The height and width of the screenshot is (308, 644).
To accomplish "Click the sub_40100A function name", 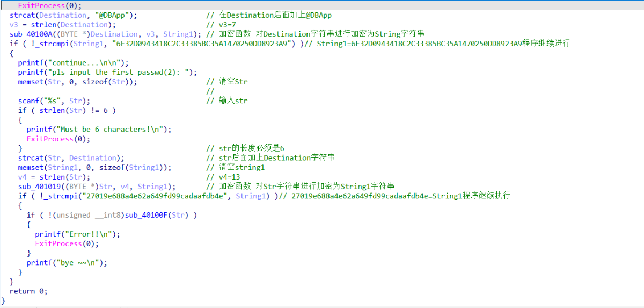I will [31, 34].
